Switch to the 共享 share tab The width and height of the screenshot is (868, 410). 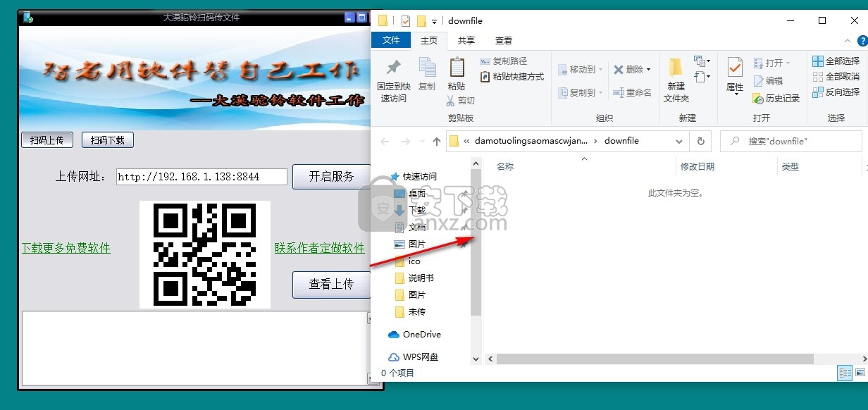[466, 41]
